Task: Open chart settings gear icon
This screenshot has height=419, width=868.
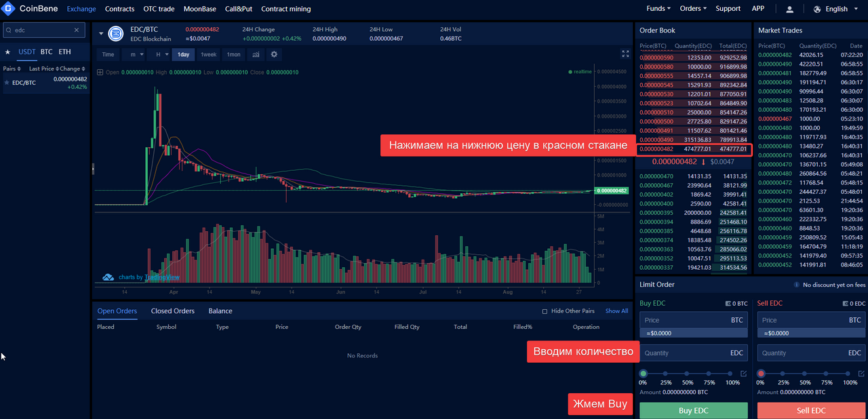Action: (x=274, y=54)
